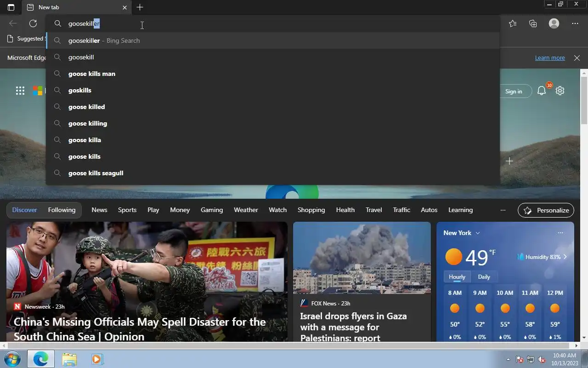Open the notifications bell icon
Screen dimensions: 588x368
point(542,91)
